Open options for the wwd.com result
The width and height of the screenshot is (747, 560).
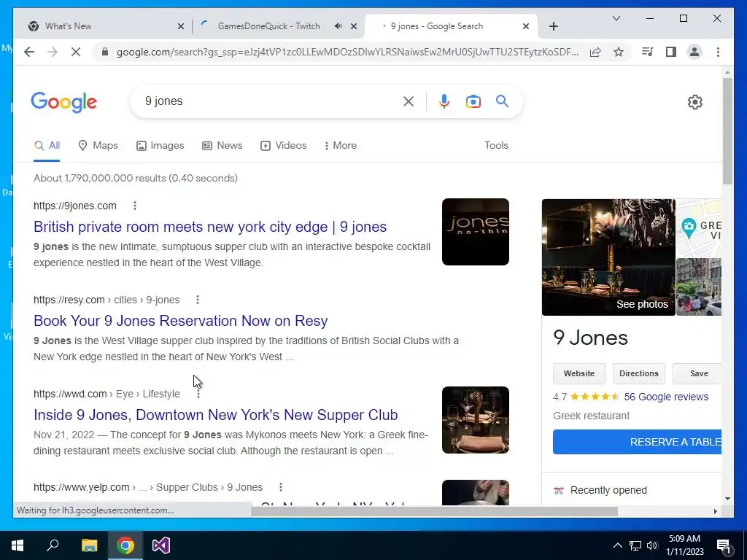tap(198, 394)
